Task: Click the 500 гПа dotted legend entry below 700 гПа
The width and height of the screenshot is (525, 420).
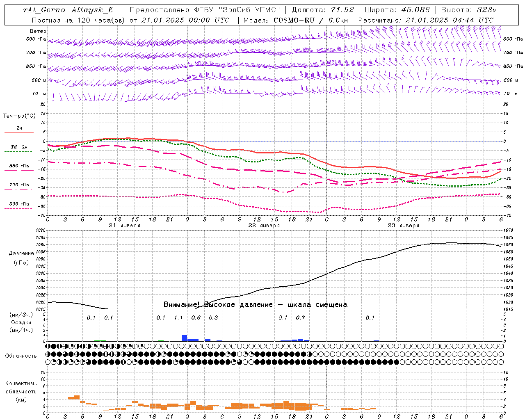Action: (19, 204)
